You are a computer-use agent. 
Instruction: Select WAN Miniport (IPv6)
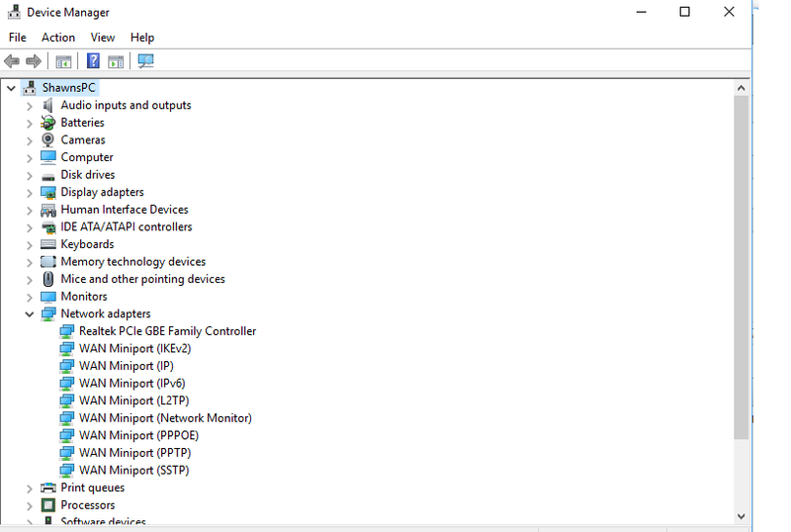point(132,383)
